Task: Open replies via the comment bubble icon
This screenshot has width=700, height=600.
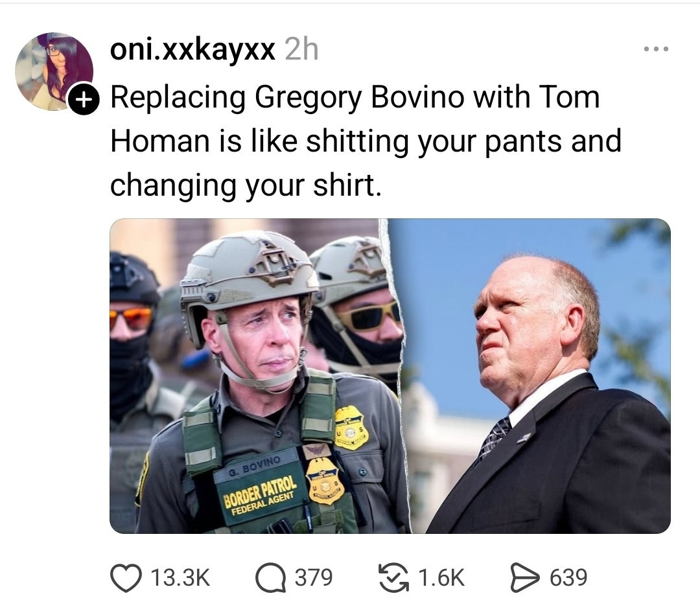Action: 270,578
